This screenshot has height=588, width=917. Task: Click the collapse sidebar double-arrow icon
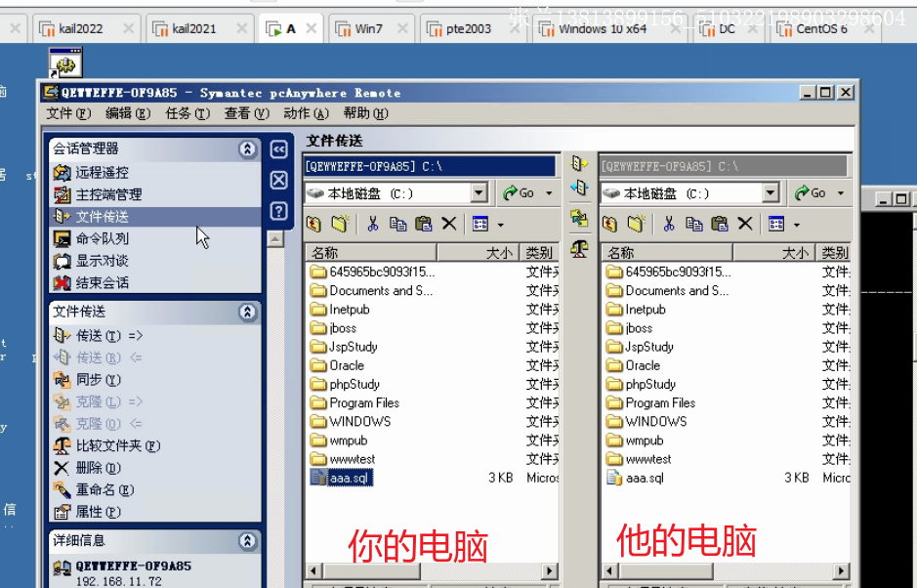(x=279, y=149)
